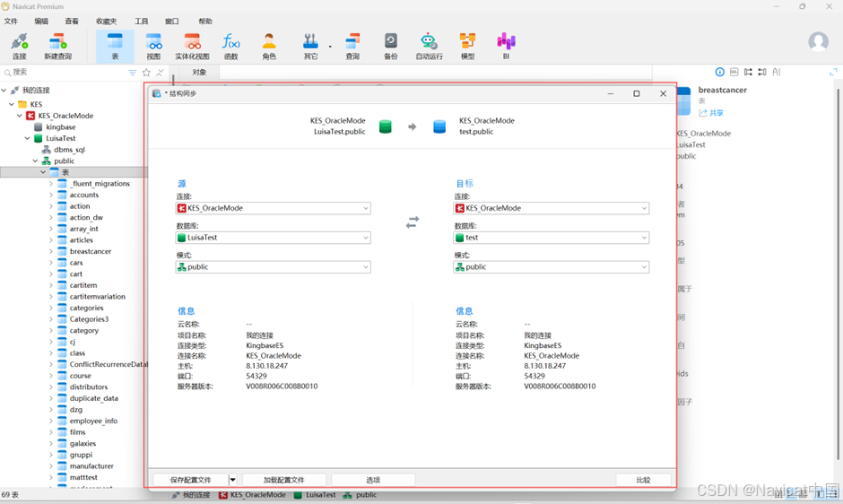Open the Window (窗口) menu
This screenshot has width=843, height=504.
[172, 22]
